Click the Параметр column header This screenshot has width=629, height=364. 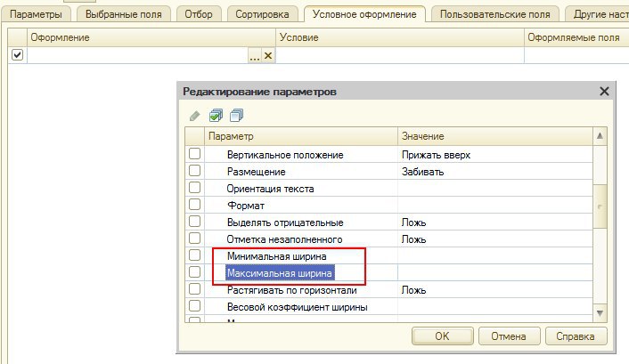point(301,136)
